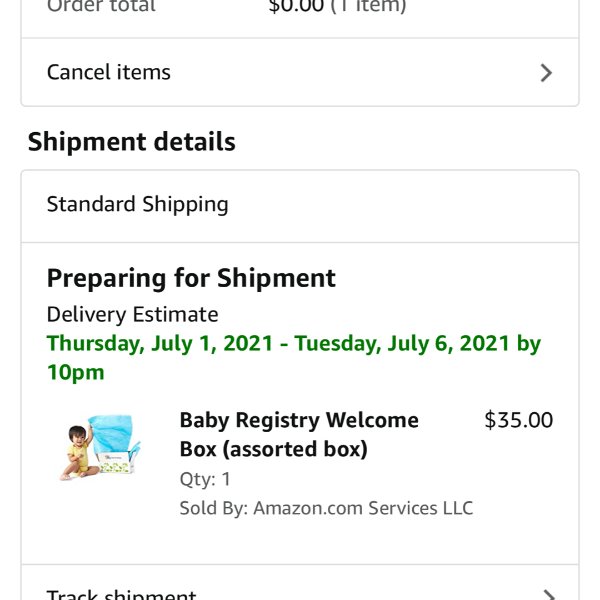600x600 pixels.
Task: Tap the Standard Shipping row
Action: pos(300,206)
